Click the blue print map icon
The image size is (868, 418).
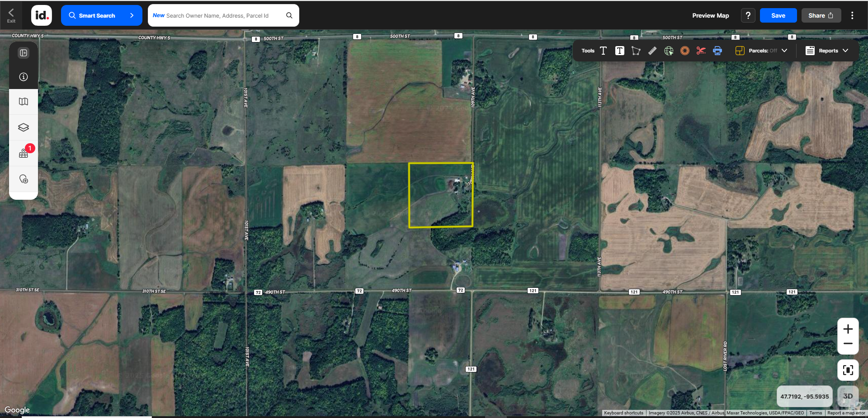point(717,51)
